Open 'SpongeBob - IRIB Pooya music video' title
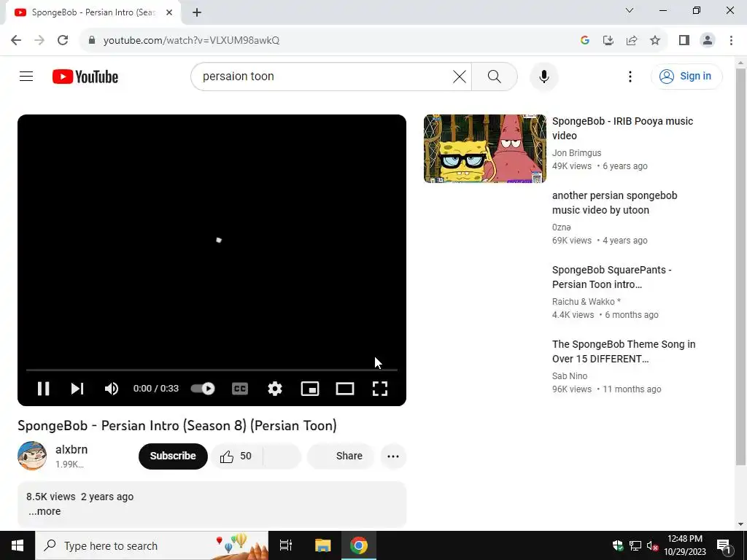Screen dimensions: 747x560 [622, 128]
